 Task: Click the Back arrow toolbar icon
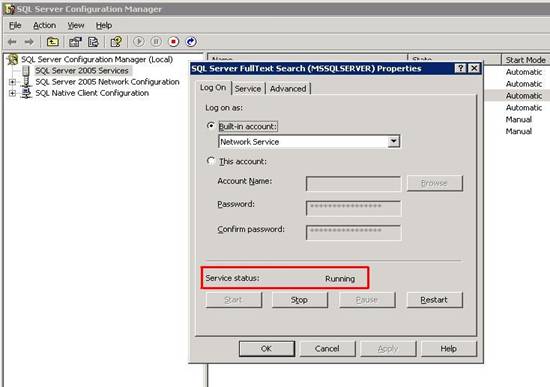pyautogui.click(x=12, y=42)
